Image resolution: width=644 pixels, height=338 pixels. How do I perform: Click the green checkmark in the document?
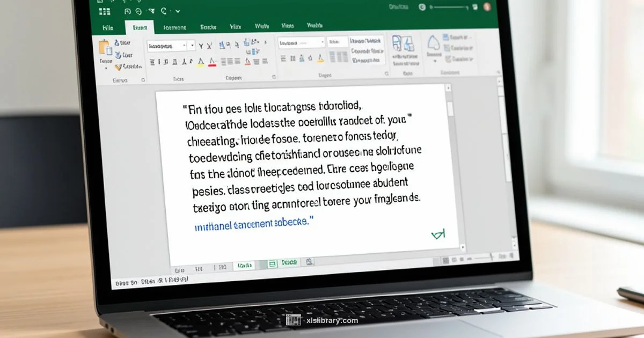(438, 234)
